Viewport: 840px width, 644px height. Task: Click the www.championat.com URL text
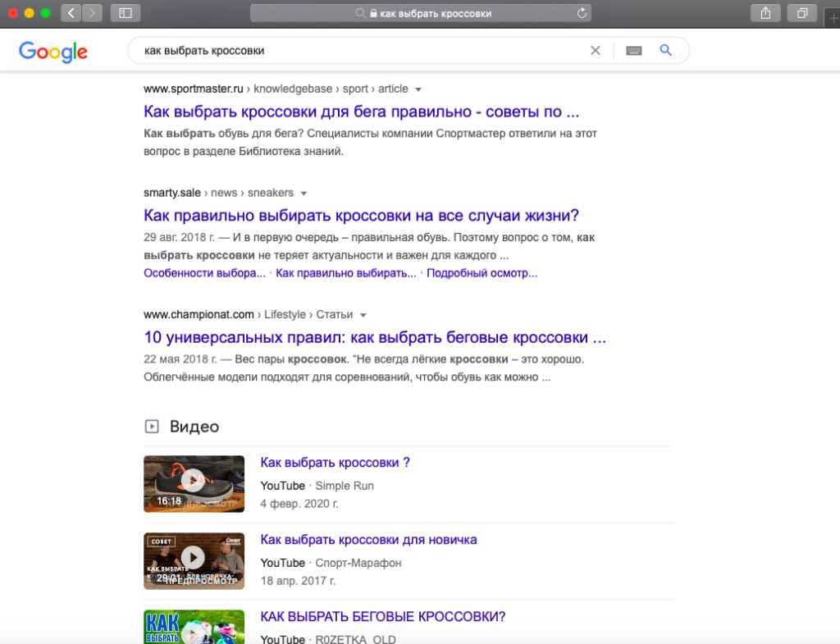199,314
